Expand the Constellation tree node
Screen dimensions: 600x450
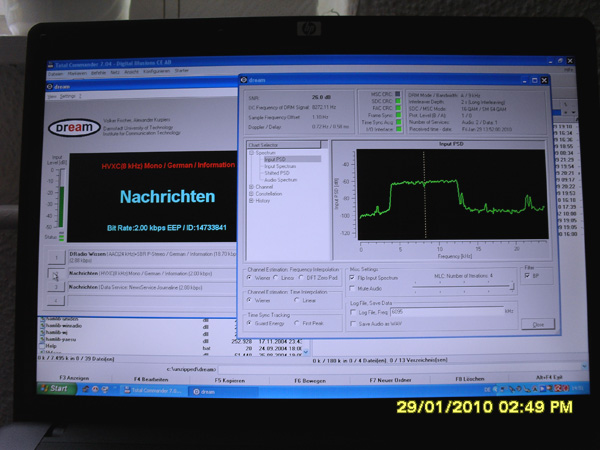(x=251, y=194)
